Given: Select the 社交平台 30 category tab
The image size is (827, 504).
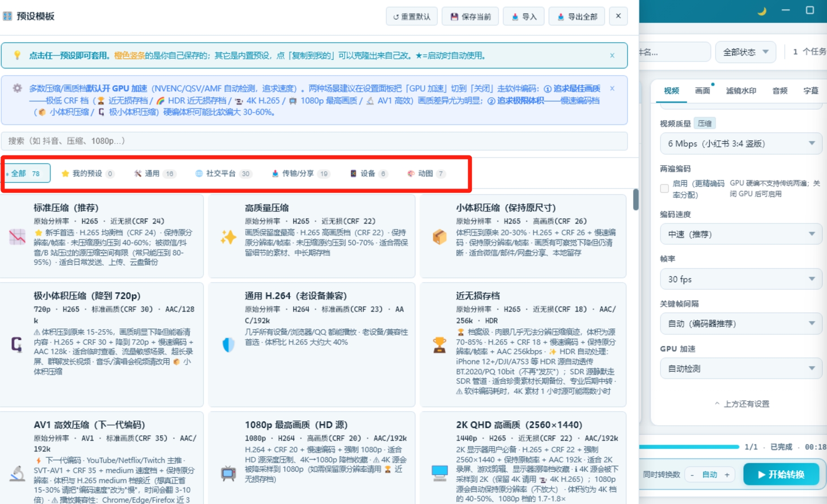Looking at the screenshot, I should (223, 173).
